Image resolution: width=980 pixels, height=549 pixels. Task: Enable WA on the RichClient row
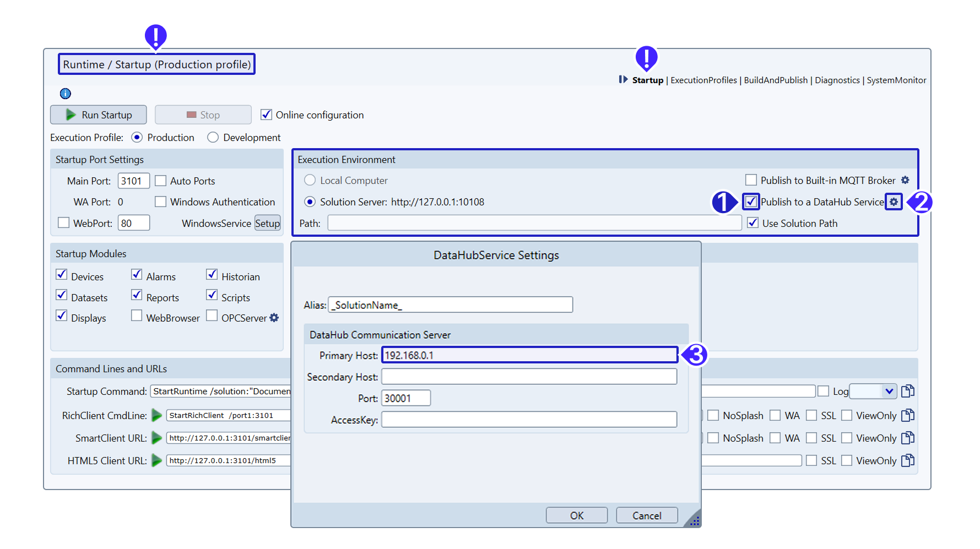[775, 415]
